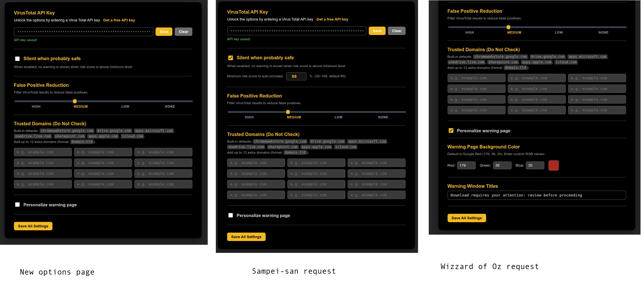Uncheck 'Silent when probably safe' in middle panel
Viewport: 644px width, 287px height.
(231, 58)
